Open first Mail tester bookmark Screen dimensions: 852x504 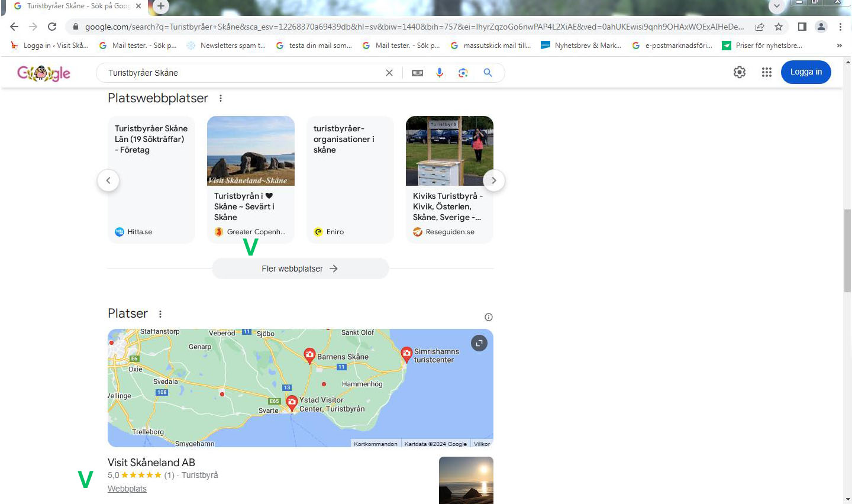(138, 46)
